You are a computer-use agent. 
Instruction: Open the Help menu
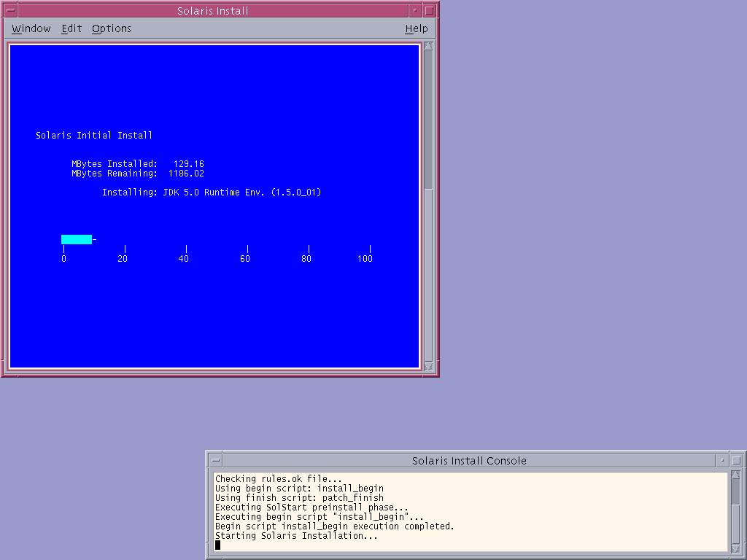(417, 28)
